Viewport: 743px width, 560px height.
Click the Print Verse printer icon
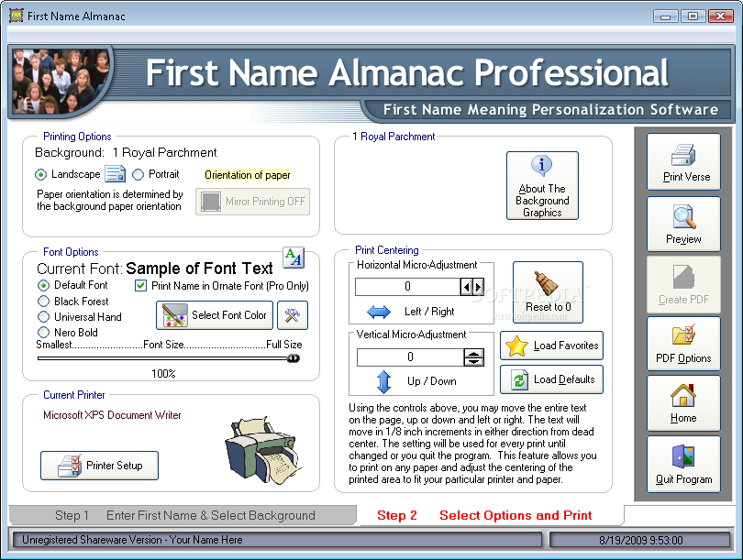[682, 155]
